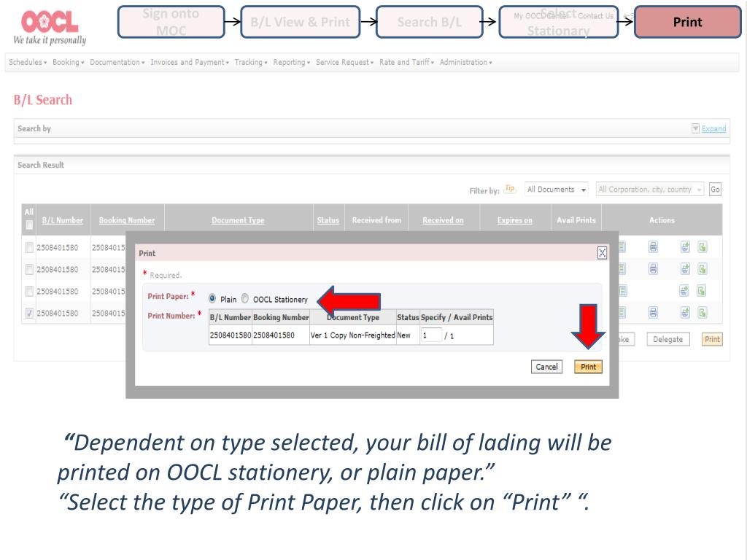
Task: Expand the Search by section via Expand link
Action: coord(713,128)
